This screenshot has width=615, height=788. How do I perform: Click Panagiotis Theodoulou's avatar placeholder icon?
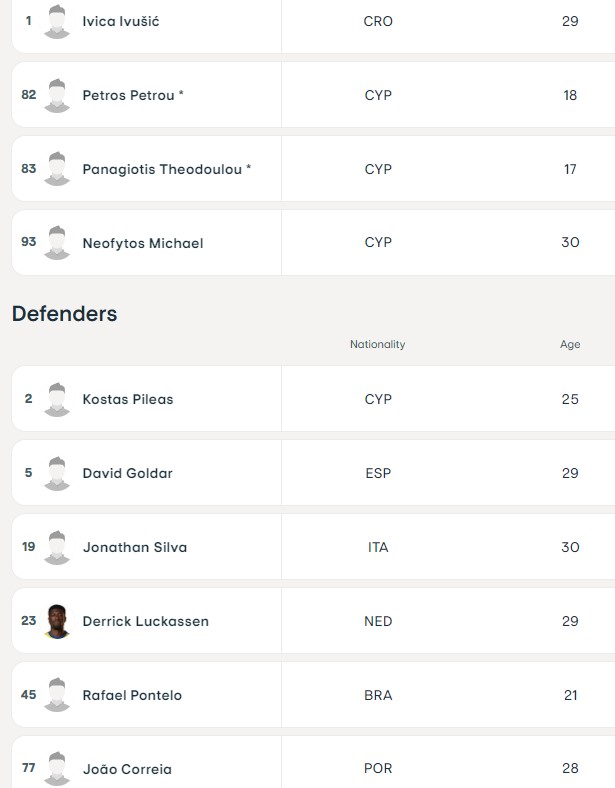pos(57,169)
